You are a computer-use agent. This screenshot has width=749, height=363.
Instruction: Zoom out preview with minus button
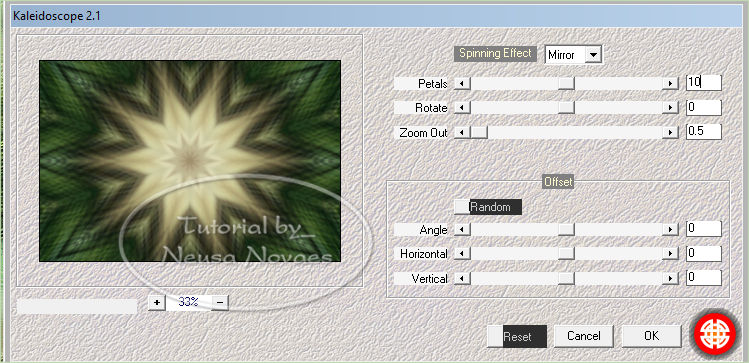[220, 302]
